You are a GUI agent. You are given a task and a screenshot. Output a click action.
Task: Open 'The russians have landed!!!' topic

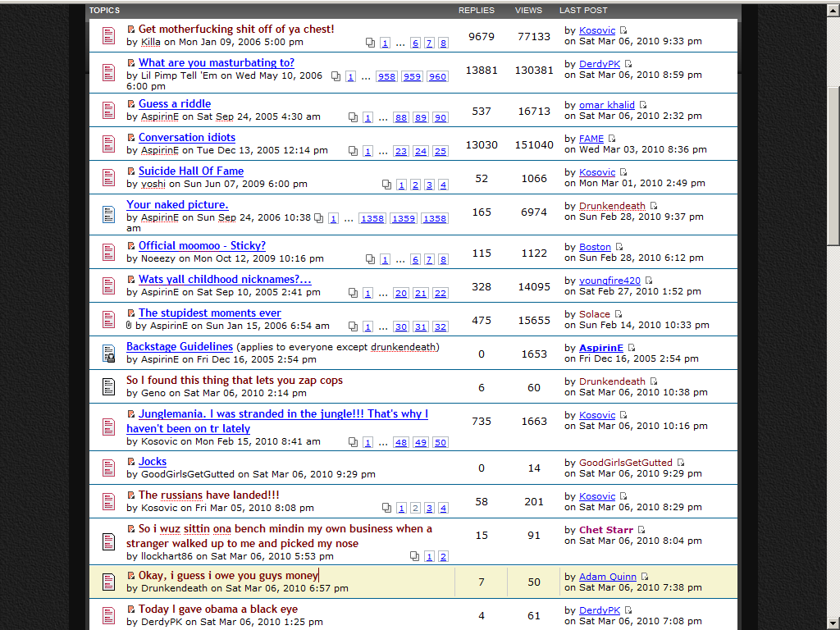208,495
